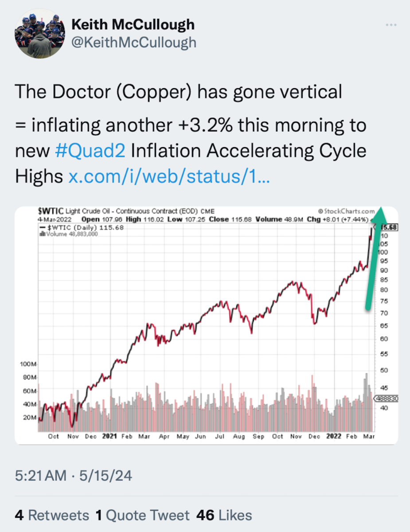410x532 pixels.
Task: Click the 2021 label on time axis
Action: point(109,436)
